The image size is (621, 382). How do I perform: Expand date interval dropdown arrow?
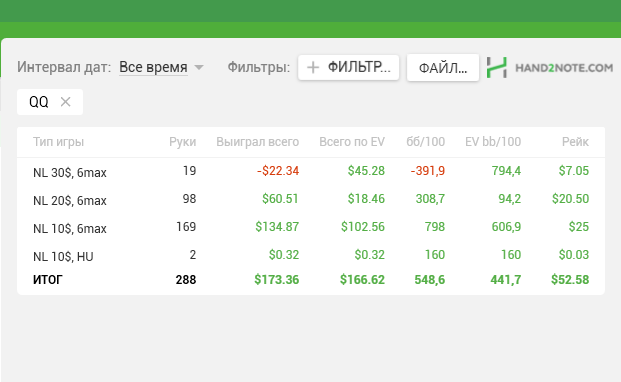click(x=199, y=67)
